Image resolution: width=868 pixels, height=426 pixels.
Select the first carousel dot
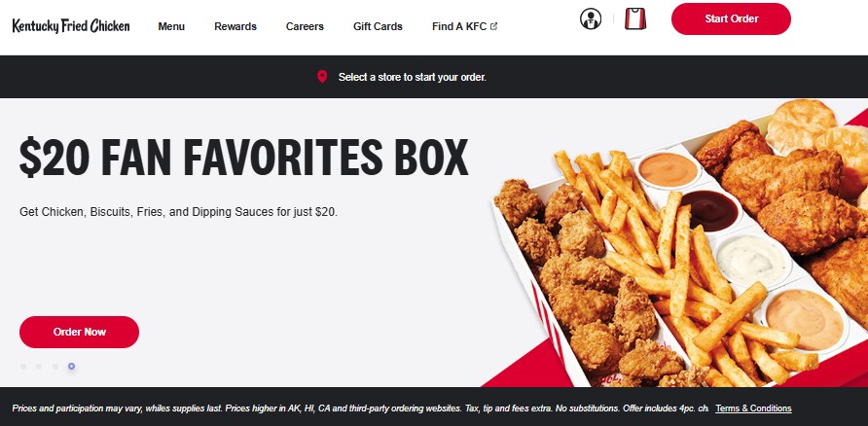[x=23, y=367]
